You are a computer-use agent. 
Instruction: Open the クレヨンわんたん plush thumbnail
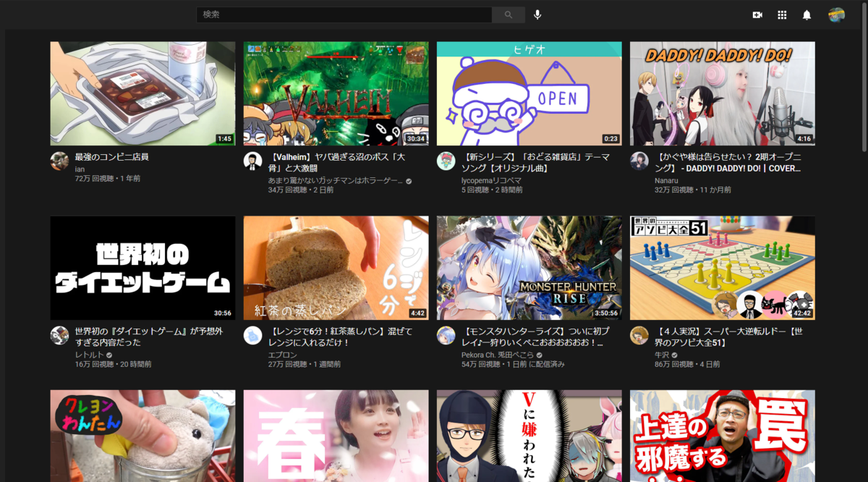142,436
